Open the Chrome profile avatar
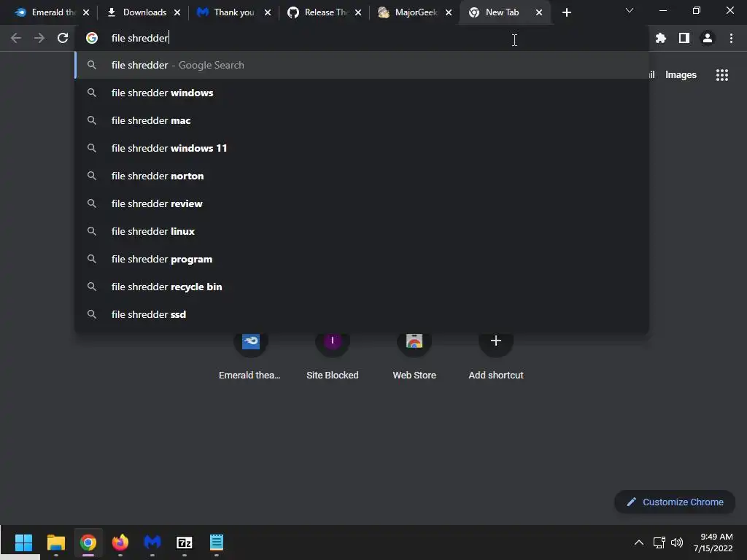This screenshot has width=747, height=560. coord(708,38)
